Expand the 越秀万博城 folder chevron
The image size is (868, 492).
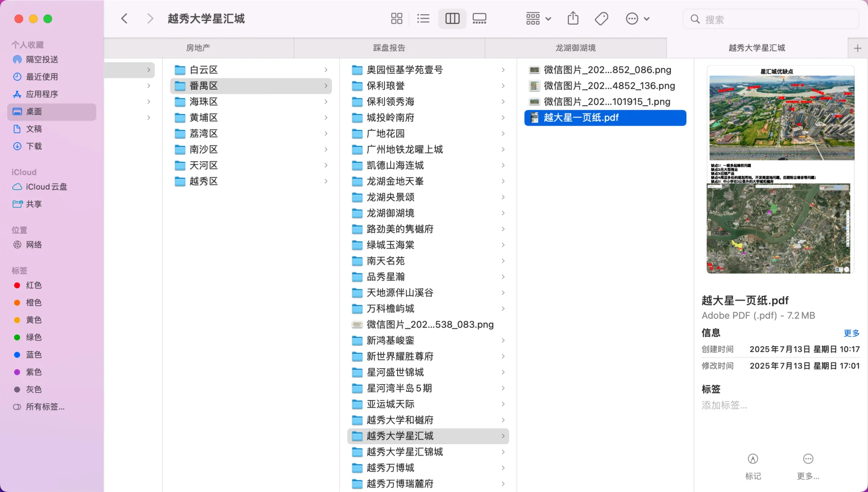click(x=503, y=468)
